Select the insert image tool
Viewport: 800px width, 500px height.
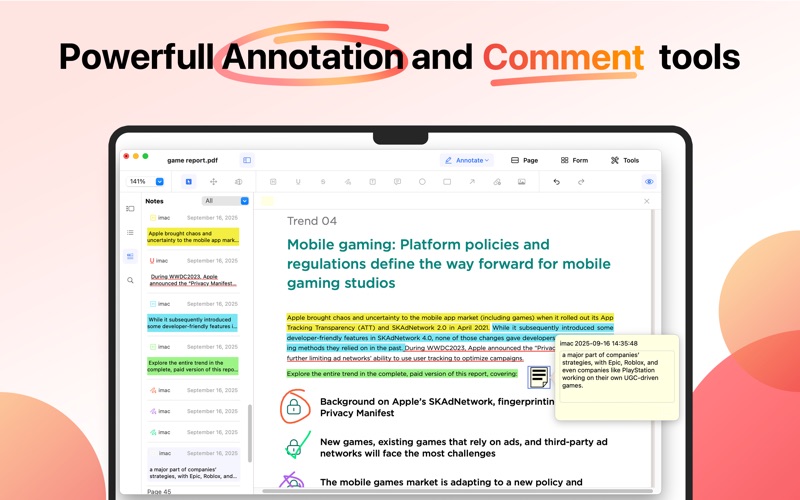521,182
